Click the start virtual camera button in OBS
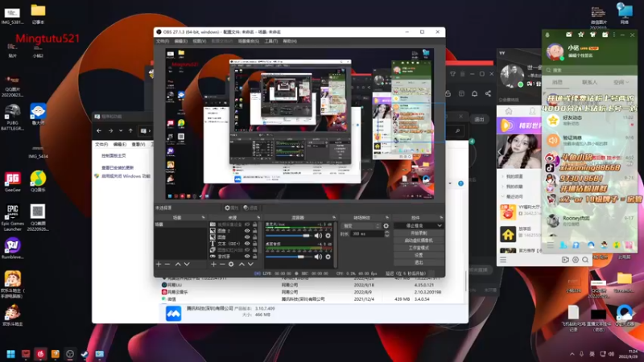Viewport: 644px width, 362px height. point(419,241)
